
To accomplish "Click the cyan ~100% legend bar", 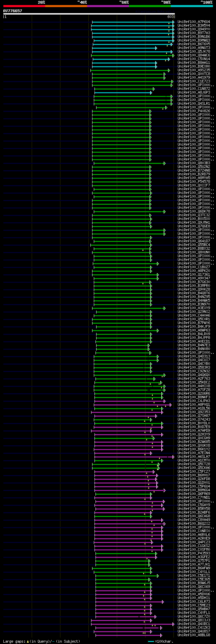I will click(x=191, y=6).
